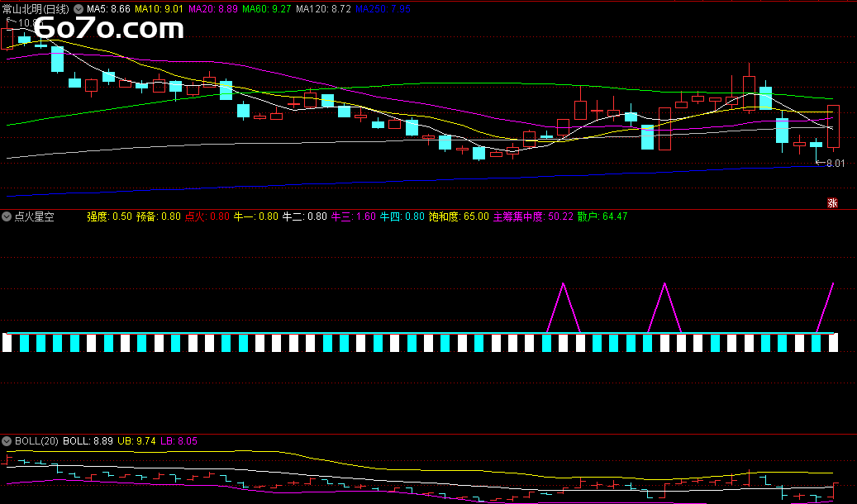Select the MA250 label
The width and height of the screenshot is (857, 504).
pos(383,9)
